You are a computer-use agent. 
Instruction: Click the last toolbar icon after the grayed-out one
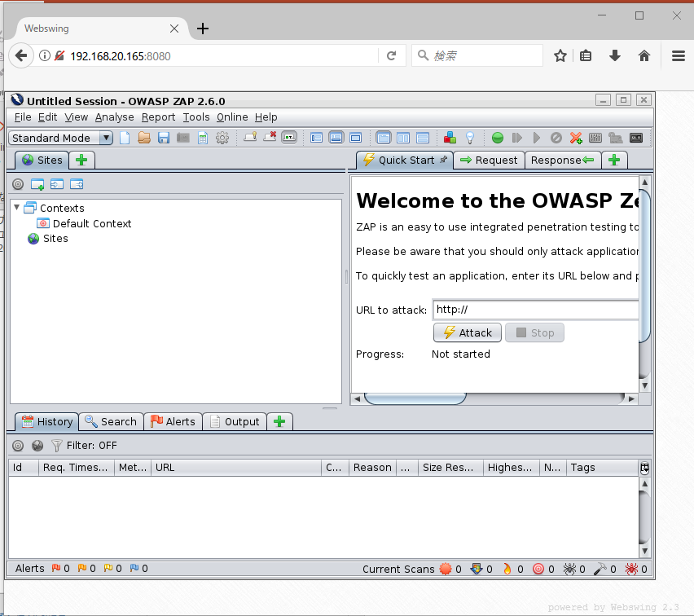(636, 139)
